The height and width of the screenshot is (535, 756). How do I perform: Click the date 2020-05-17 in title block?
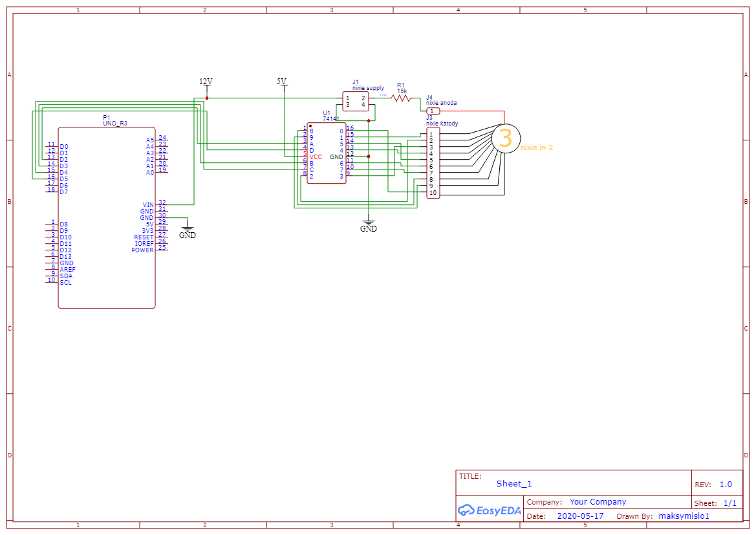pos(580,516)
